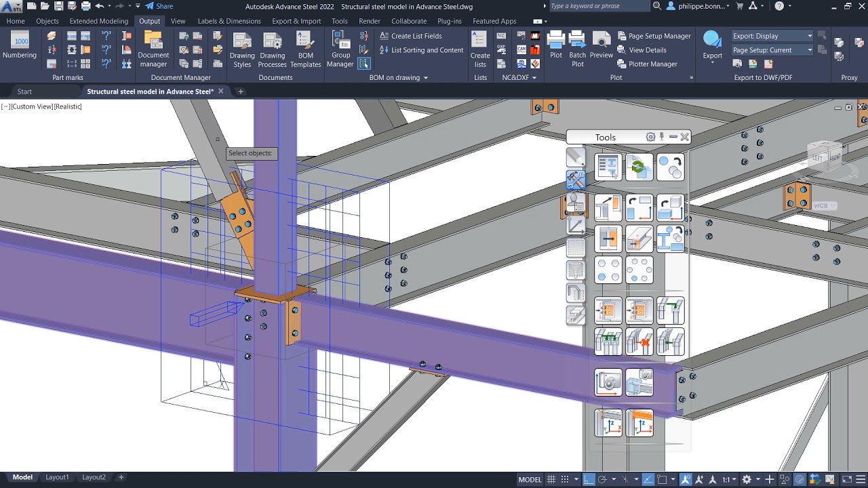868x488 pixels.
Task: Go to the Start document tab
Action: pyautogui.click(x=24, y=91)
